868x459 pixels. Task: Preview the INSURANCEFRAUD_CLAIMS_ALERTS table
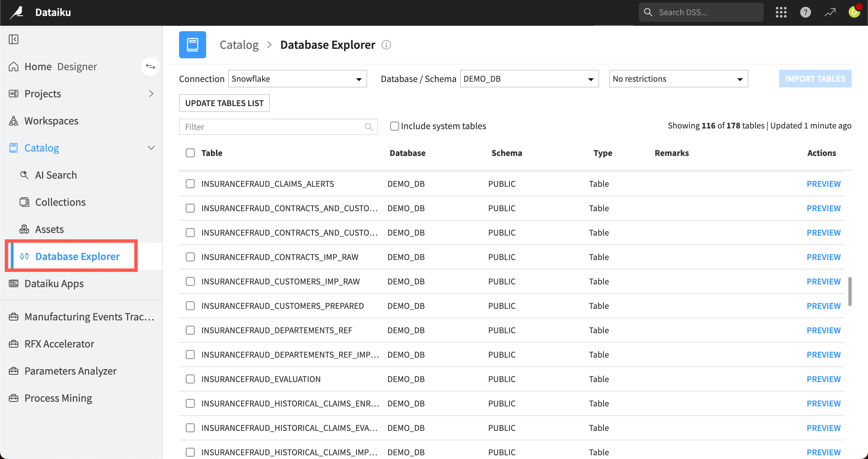tap(824, 184)
